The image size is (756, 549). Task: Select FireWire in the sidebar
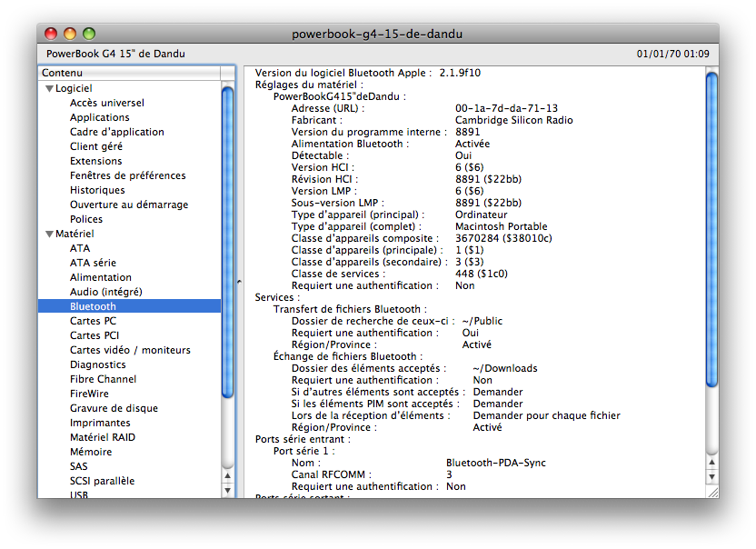coord(89,394)
